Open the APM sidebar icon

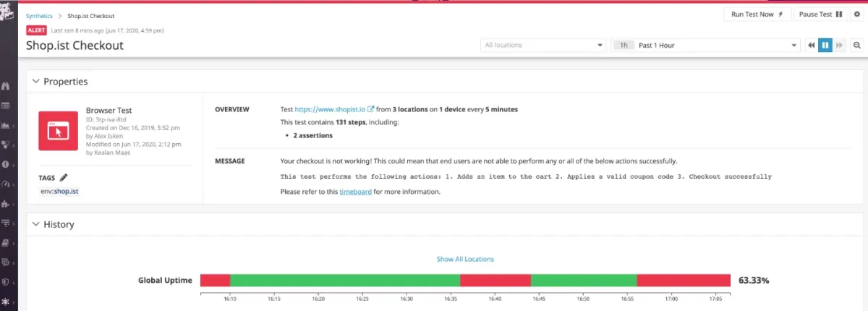[6, 223]
